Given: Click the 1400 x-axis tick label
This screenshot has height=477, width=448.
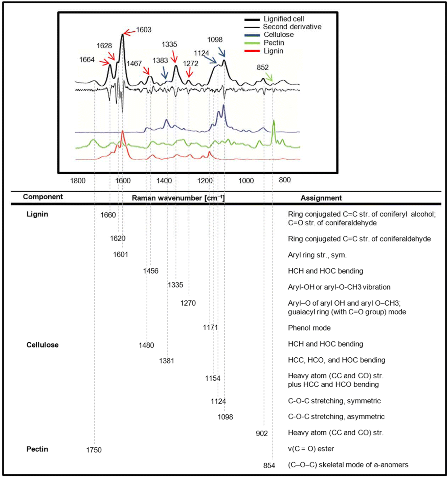Looking at the screenshot, I should 164,181.
